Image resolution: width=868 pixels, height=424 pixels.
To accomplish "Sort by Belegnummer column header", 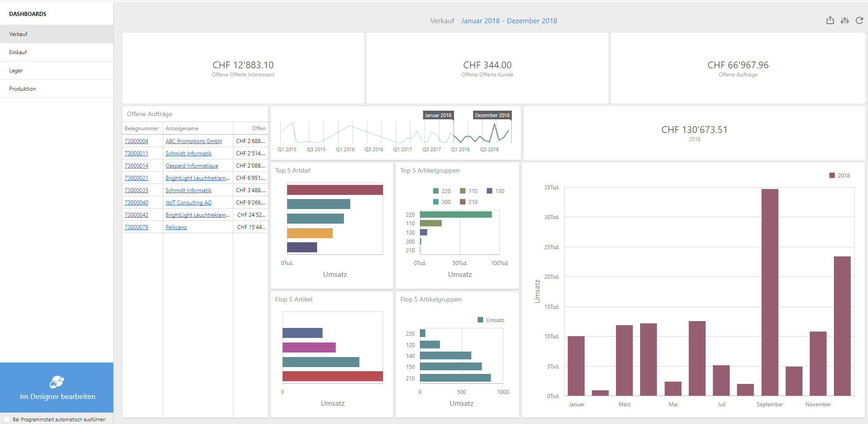I will [x=141, y=128].
